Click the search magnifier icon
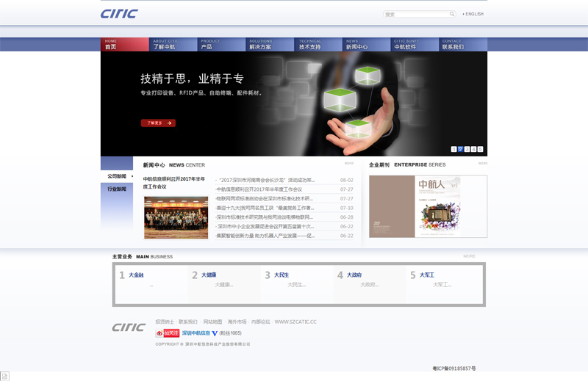The height and width of the screenshot is (381, 588). coord(452,14)
